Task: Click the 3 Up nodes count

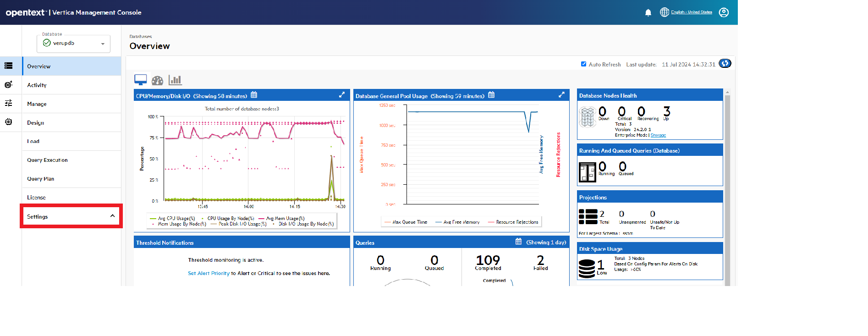Action: pos(667,111)
